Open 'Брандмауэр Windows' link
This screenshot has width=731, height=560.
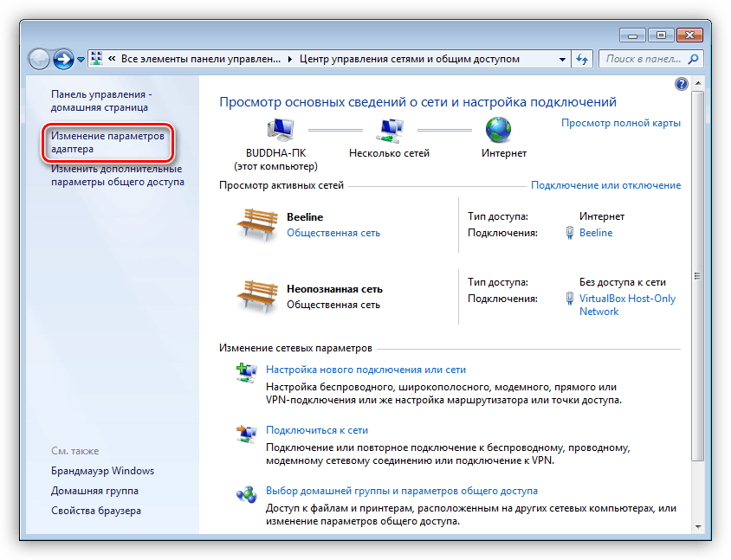click(x=102, y=471)
